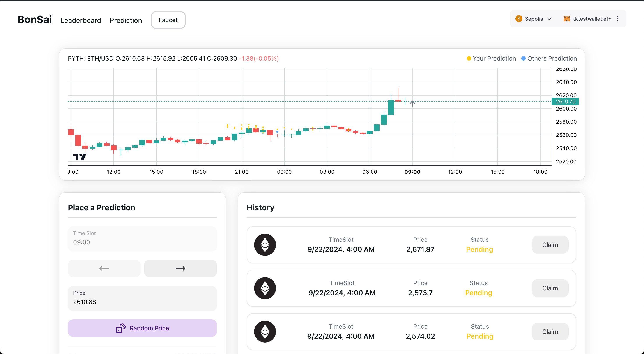Open the Leaderboard page
Viewport: 644px width, 354px height.
(81, 20)
